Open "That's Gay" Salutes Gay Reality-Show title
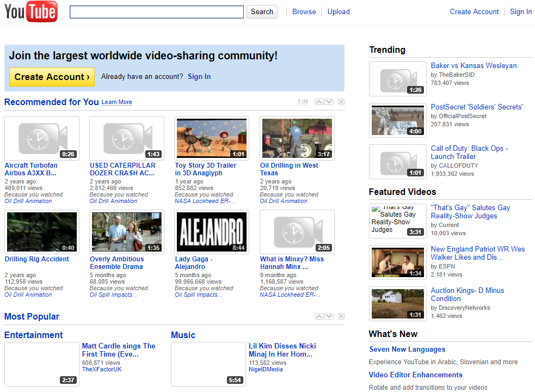535x392 pixels. (x=470, y=212)
